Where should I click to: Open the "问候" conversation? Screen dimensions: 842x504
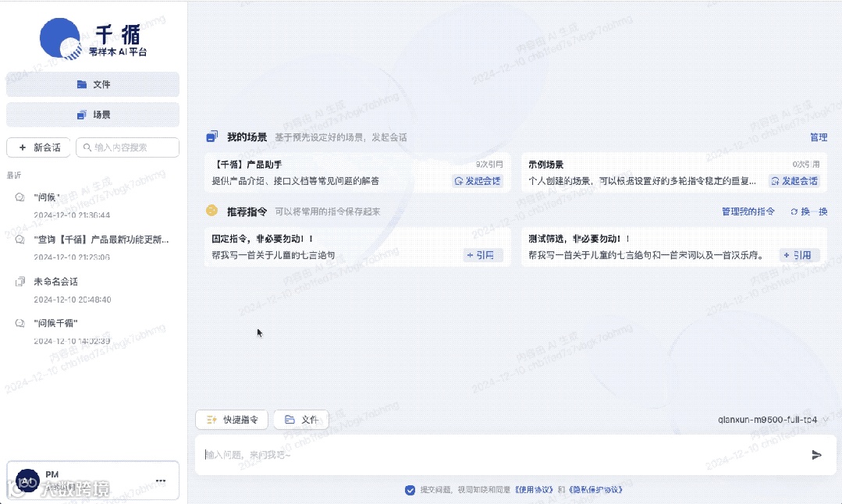92,205
